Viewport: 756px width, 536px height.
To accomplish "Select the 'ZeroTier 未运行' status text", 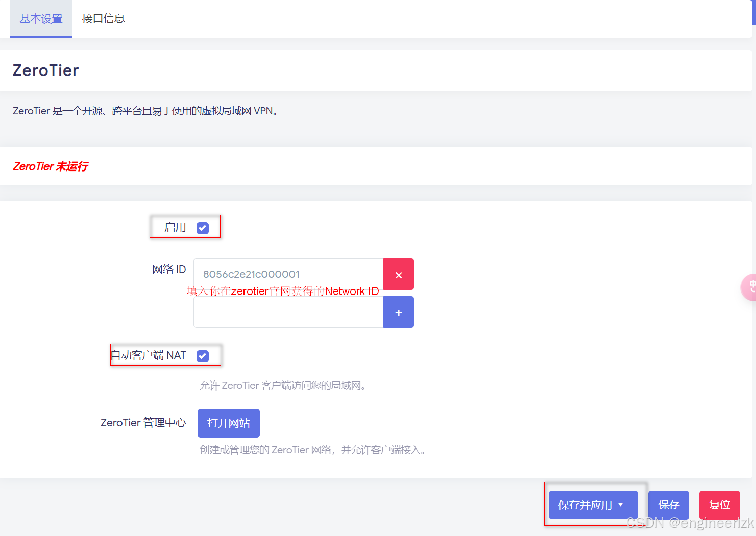I will (x=51, y=166).
